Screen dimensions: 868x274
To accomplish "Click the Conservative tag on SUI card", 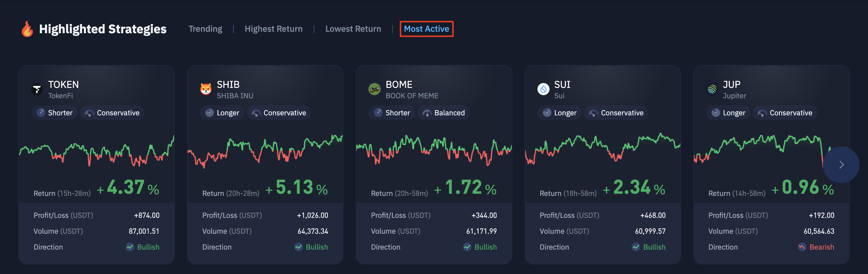I will click(616, 113).
